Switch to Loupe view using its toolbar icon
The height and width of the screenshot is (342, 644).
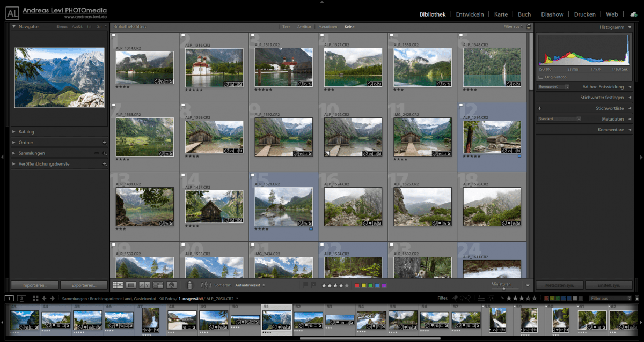tap(131, 285)
